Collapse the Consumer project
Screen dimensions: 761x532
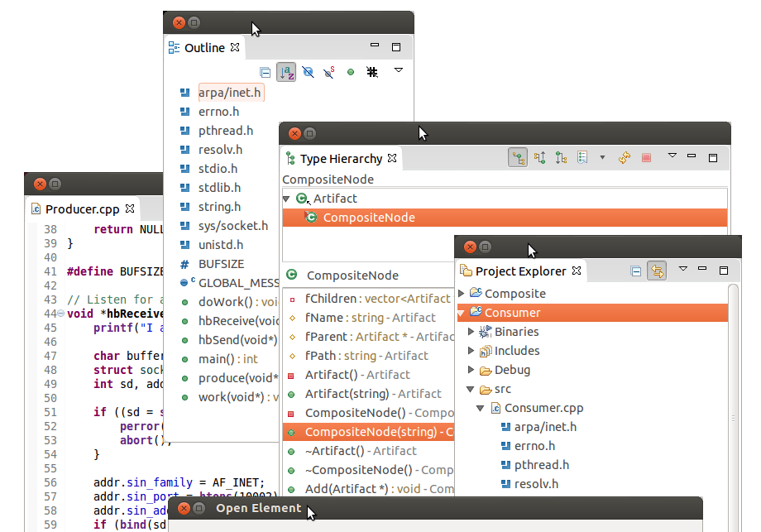[461, 313]
